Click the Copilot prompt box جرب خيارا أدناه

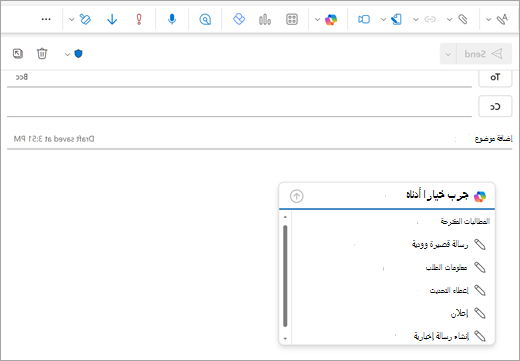pyautogui.click(x=387, y=196)
